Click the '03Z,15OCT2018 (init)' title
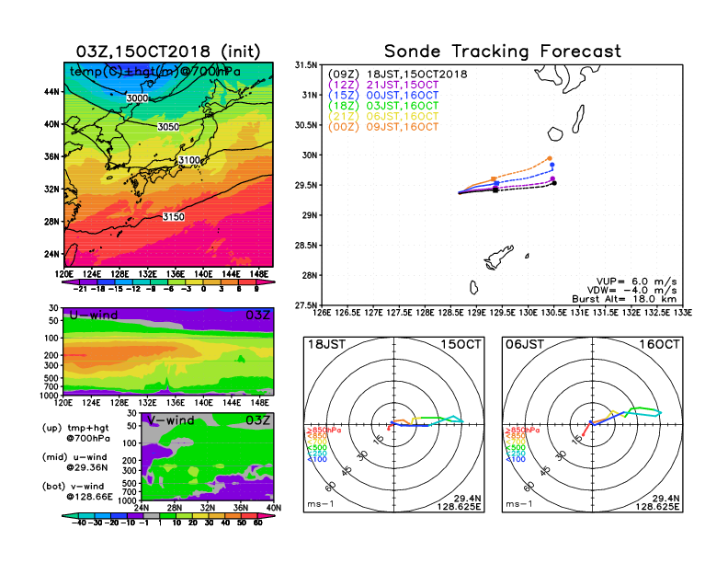This screenshot has width=728, height=563. (x=168, y=52)
